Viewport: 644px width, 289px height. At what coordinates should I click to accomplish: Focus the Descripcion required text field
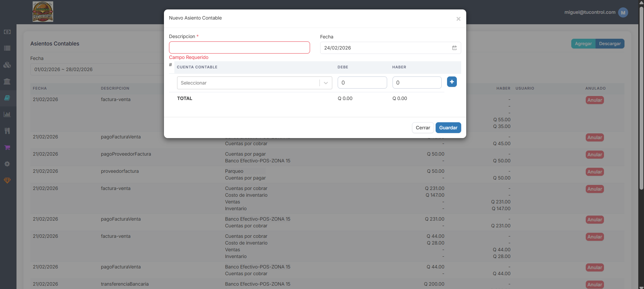coord(239,47)
